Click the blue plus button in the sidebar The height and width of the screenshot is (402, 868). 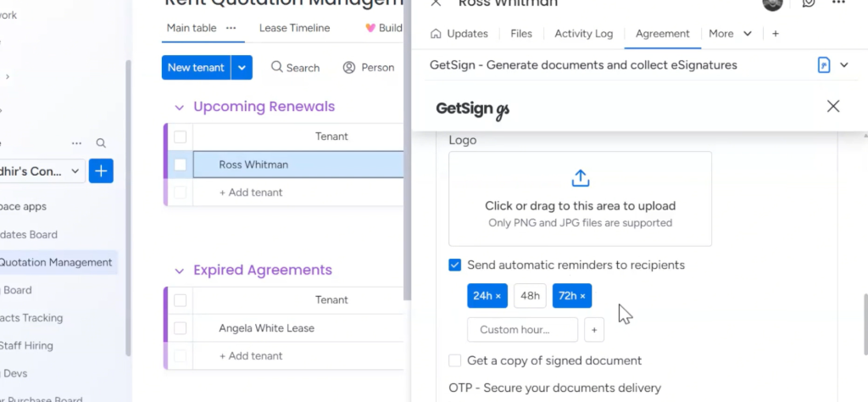pyautogui.click(x=101, y=171)
